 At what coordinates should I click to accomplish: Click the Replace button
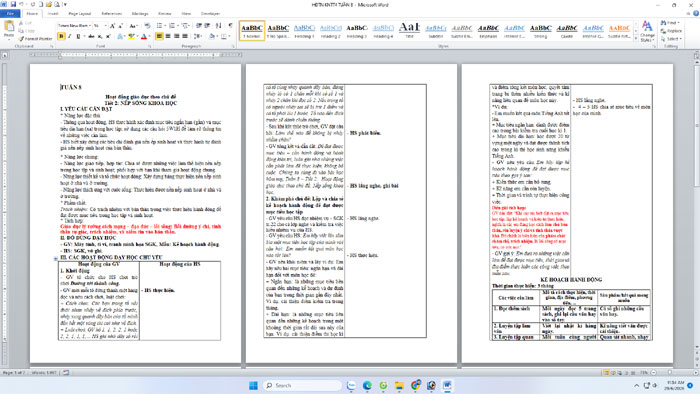(671, 31)
